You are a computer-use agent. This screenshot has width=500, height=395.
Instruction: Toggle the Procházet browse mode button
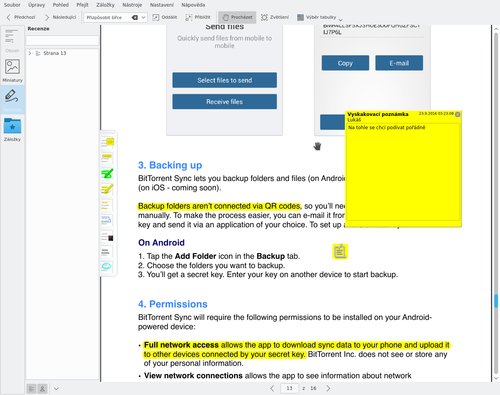237,17
